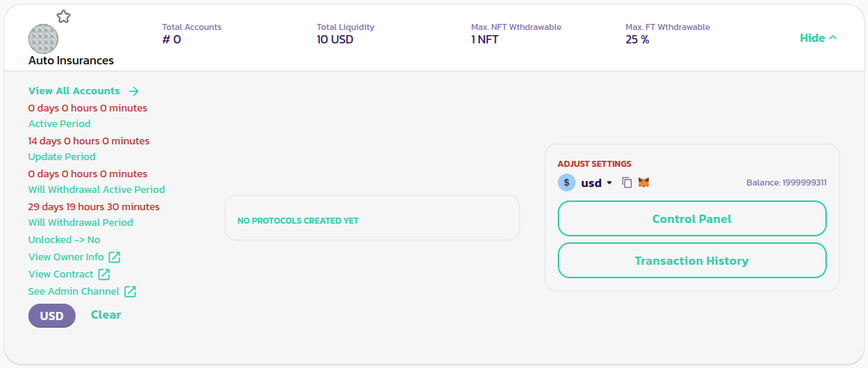Open the View Contract link
868x368 pixels.
pyautogui.click(x=61, y=275)
